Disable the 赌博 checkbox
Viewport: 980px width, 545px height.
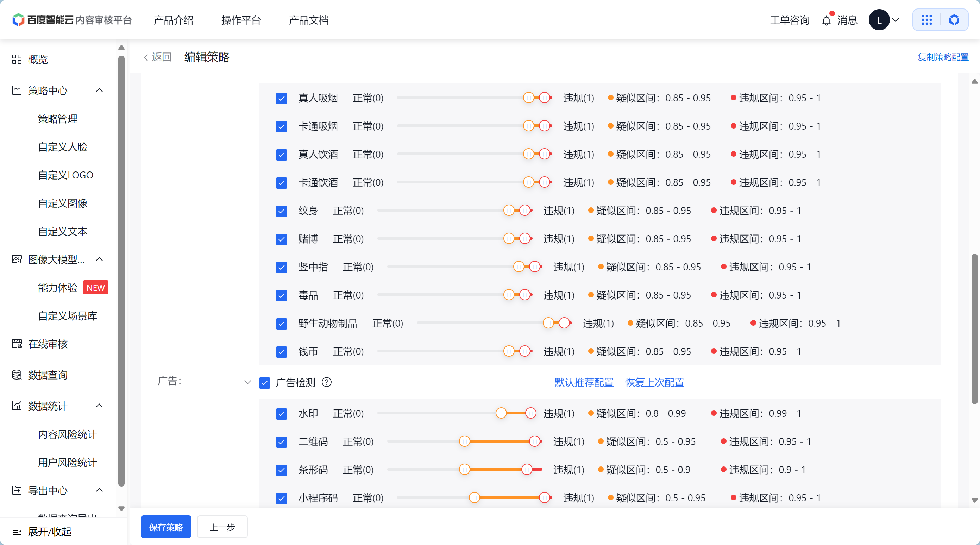(282, 239)
